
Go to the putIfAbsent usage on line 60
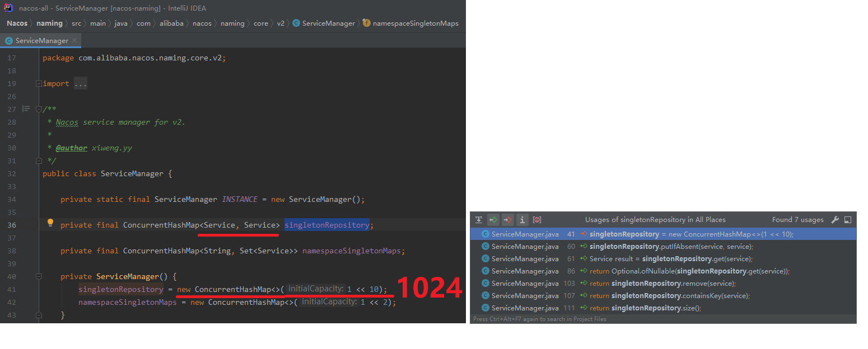coord(663,247)
